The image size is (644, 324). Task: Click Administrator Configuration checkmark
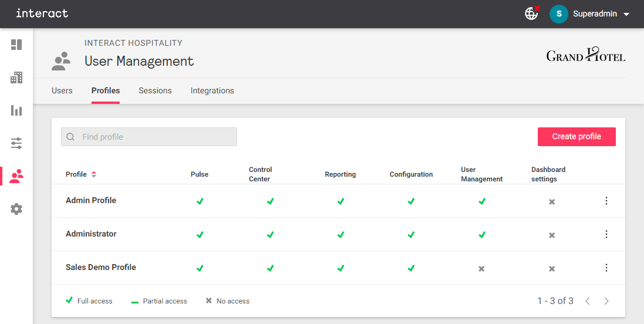(x=411, y=235)
